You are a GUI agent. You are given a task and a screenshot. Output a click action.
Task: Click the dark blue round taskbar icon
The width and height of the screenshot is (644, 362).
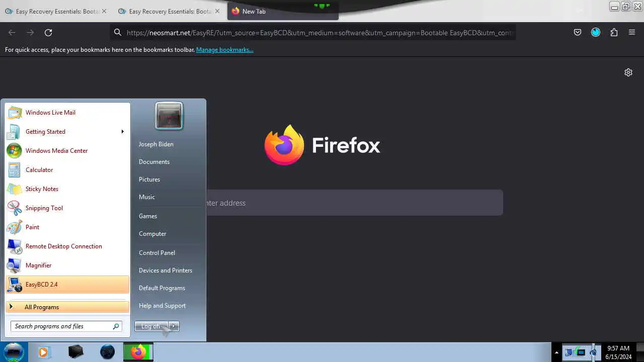pyautogui.click(x=107, y=352)
